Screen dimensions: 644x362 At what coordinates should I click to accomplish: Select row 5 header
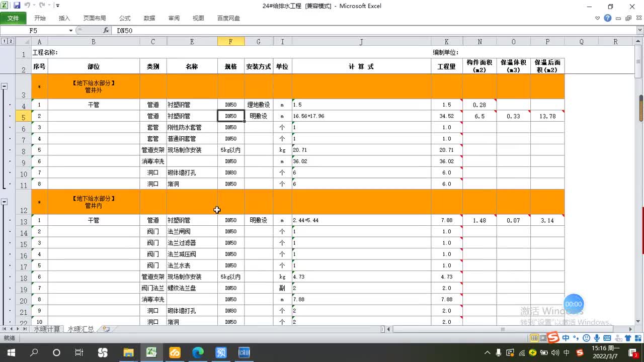23,117
